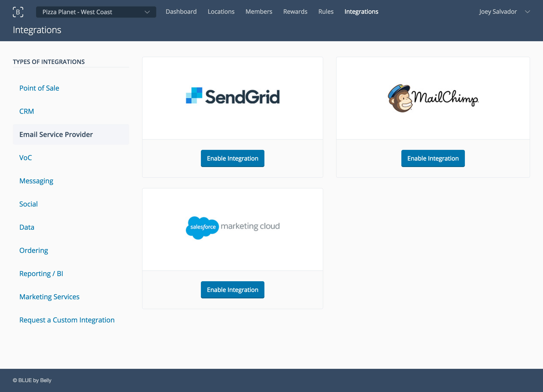The image size is (543, 392).
Task: Open the Pizza Planet - West Coast dropdown
Action: click(96, 12)
